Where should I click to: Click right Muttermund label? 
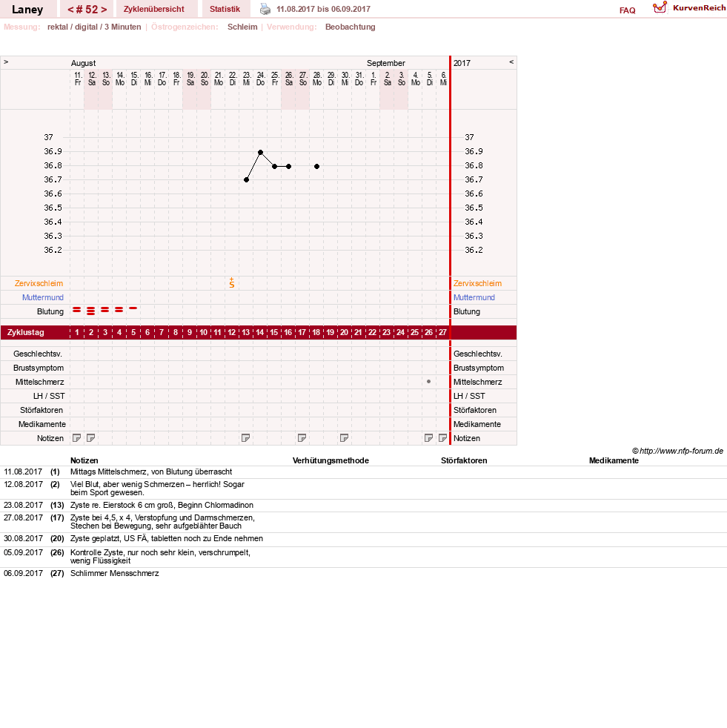coord(474,297)
